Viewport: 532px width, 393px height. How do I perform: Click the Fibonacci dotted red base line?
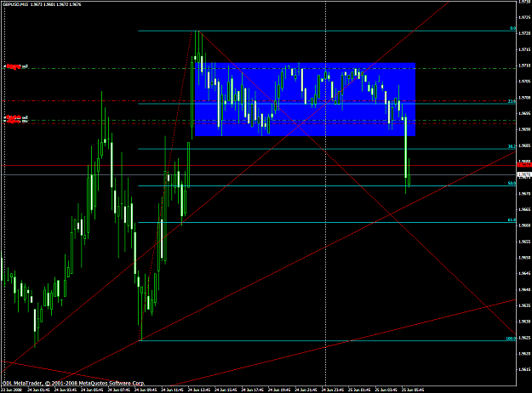tap(166, 185)
